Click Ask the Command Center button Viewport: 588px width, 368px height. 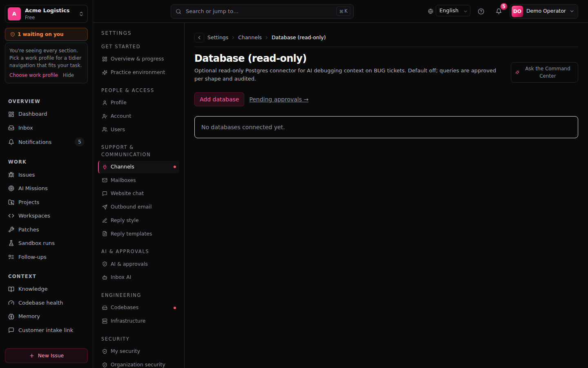tap(544, 72)
